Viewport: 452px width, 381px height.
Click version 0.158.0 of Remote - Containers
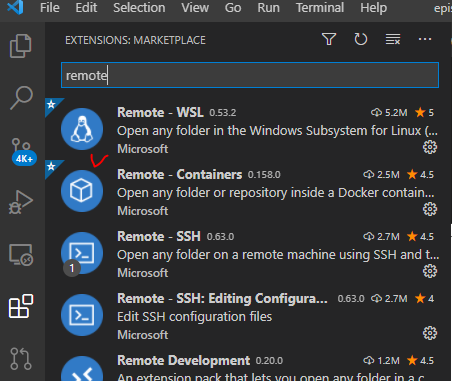point(264,175)
